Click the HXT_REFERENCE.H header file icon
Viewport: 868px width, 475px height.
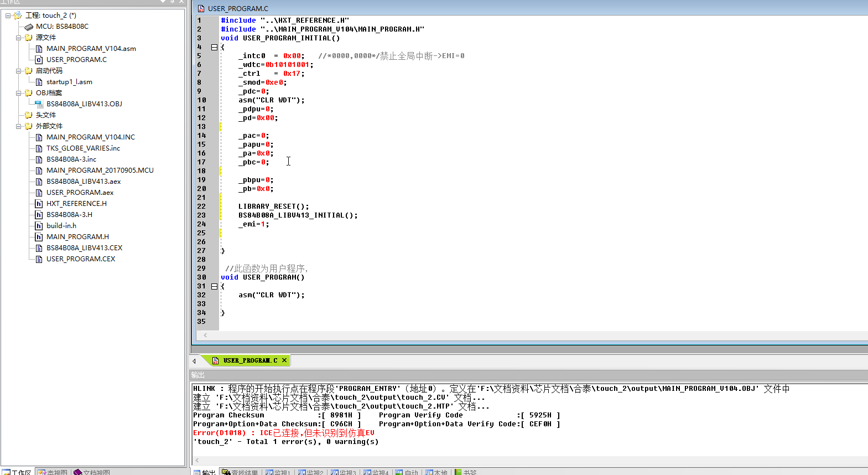(39, 204)
